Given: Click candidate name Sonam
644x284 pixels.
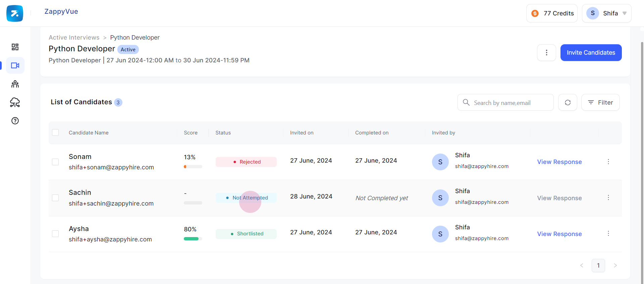Looking at the screenshot, I should pyautogui.click(x=80, y=157).
